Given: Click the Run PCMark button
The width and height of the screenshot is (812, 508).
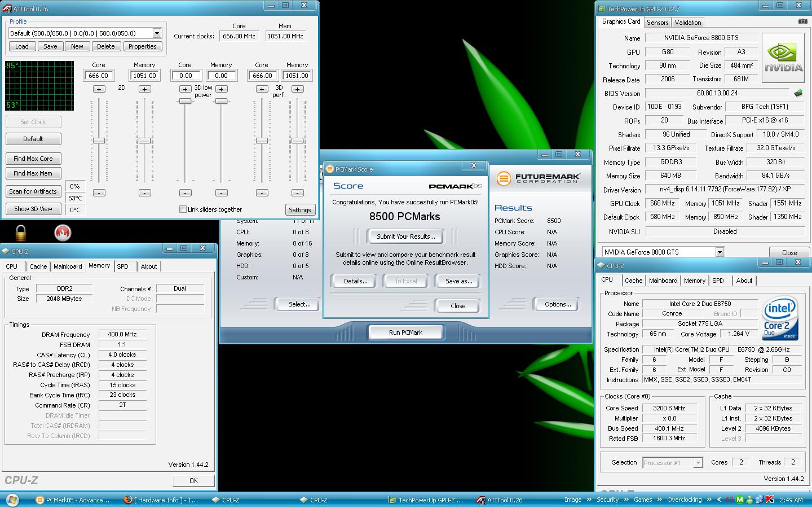Looking at the screenshot, I should [x=405, y=332].
